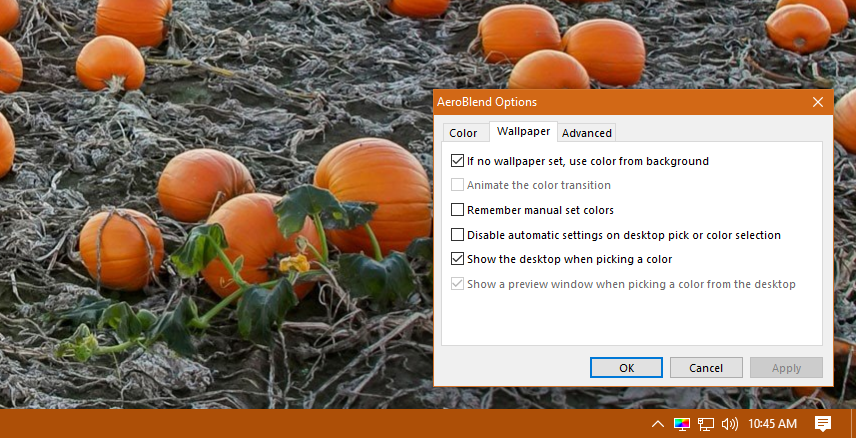Select the Wallpaper tab

(523, 132)
